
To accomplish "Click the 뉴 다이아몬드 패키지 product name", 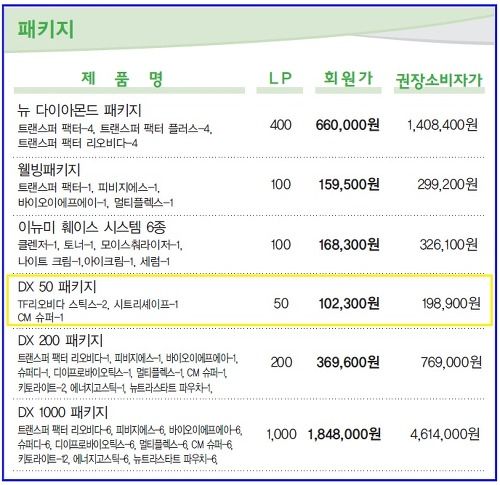I will click(x=80, y=110).
